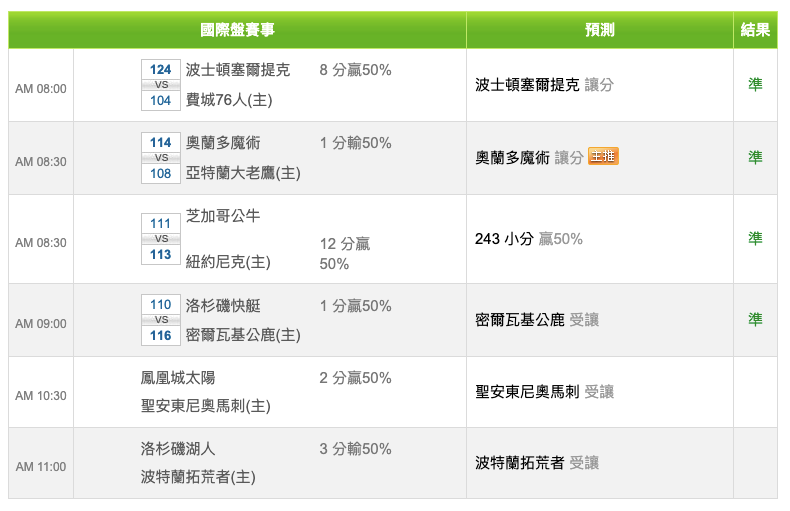Open team 芝加哥公牛
The image size is (790, 511).
coord(223,216)
